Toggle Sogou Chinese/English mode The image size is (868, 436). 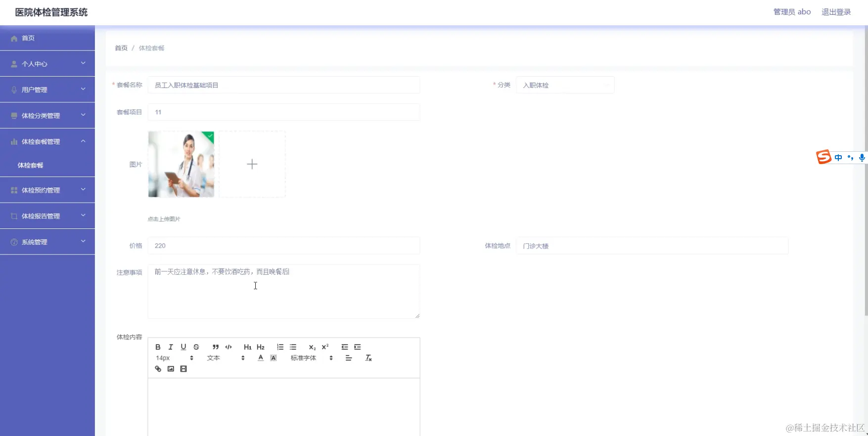838,158
